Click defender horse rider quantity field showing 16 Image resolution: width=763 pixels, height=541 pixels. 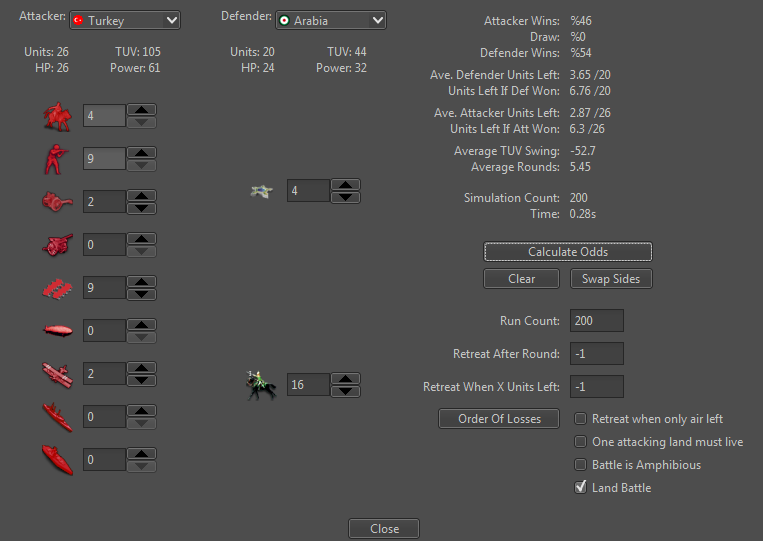(309, 385)
